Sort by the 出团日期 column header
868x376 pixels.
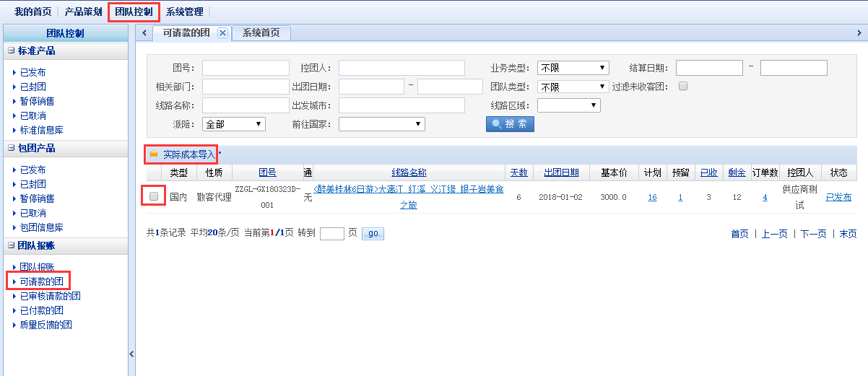tap(561, 172)
